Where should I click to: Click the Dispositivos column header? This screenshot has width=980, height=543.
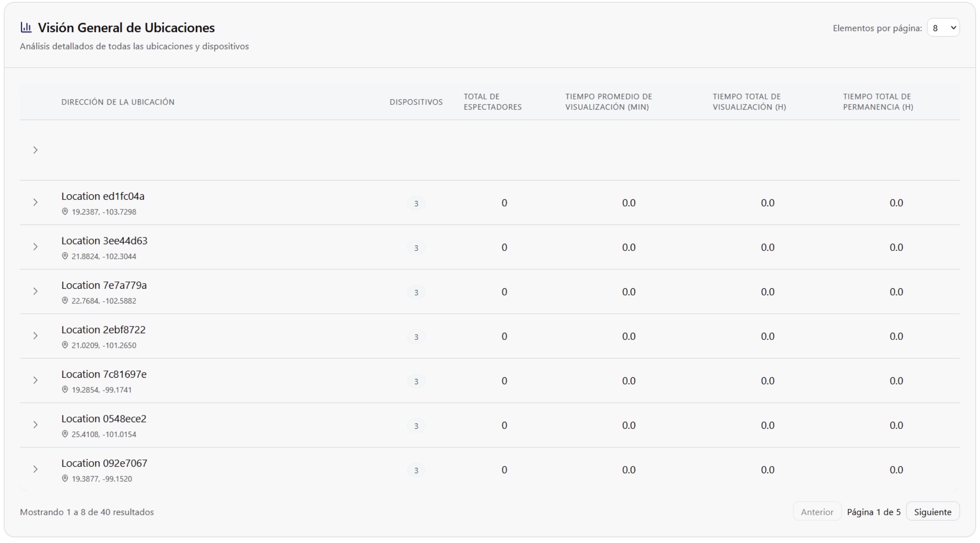pyautogui.click(x=416, y=102)
